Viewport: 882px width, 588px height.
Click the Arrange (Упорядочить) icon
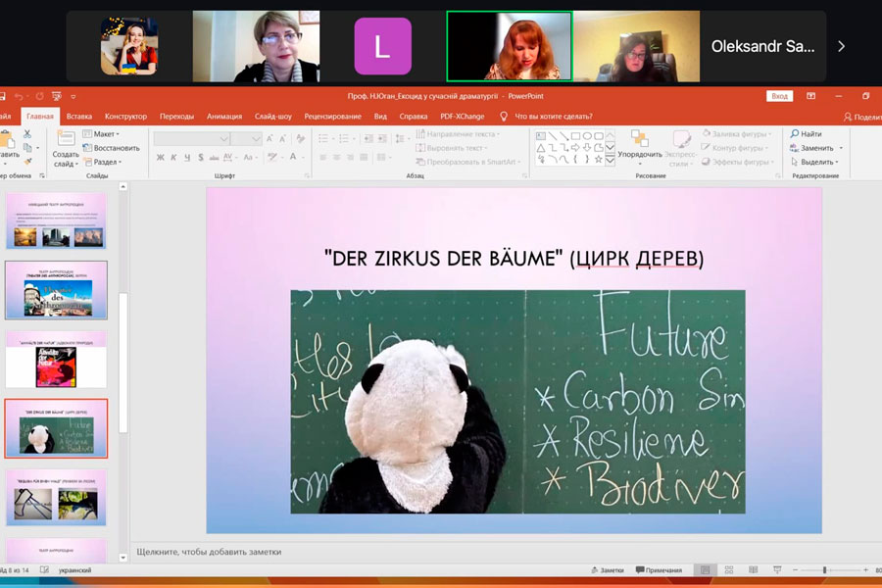(639, 139)
